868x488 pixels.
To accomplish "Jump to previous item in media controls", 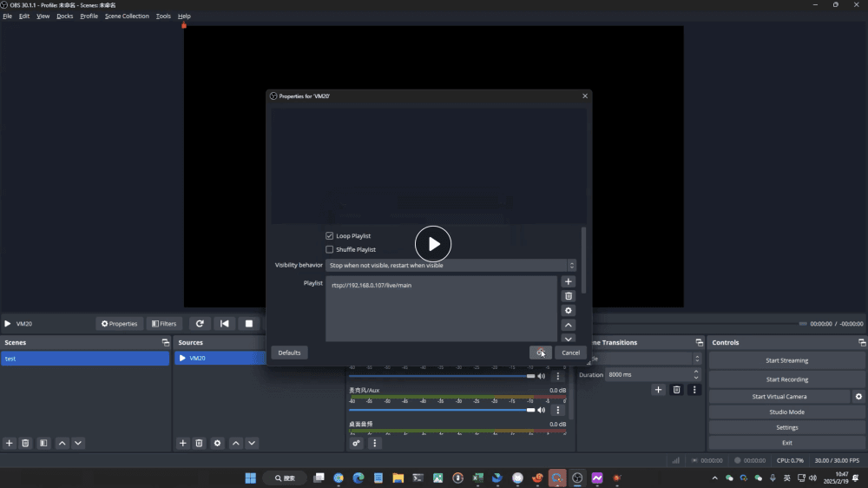I will point(224,324).
